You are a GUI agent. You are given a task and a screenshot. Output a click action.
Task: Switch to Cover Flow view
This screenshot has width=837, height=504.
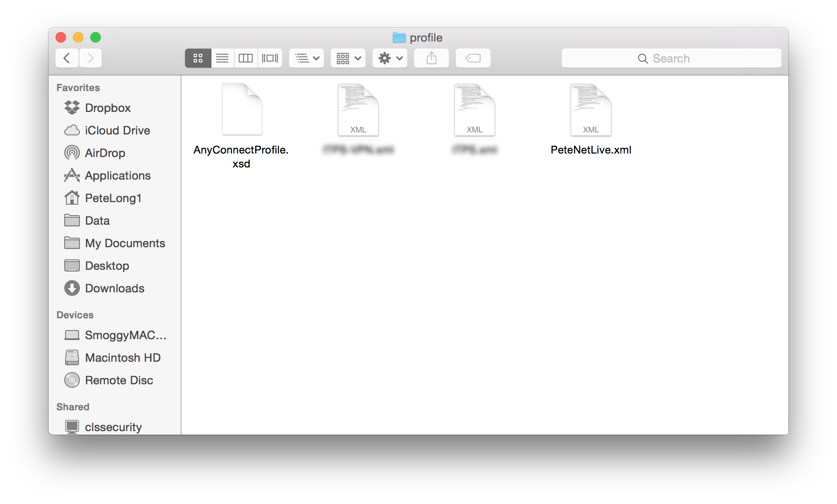point(270,58)
